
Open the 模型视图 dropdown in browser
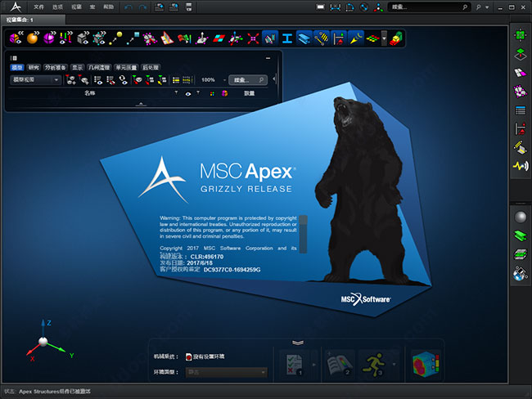coord(35,80)
